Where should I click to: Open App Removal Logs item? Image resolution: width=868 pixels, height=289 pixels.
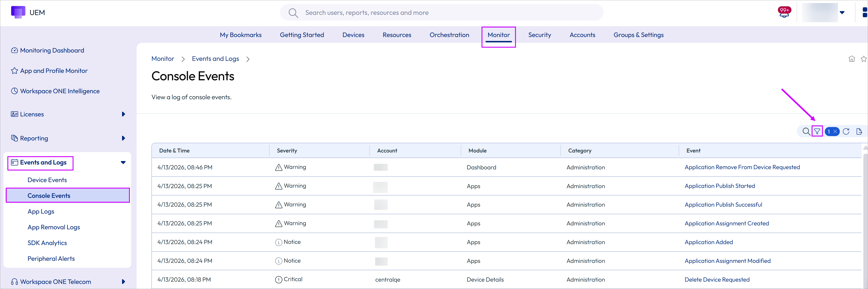click(x=54, y=228)
